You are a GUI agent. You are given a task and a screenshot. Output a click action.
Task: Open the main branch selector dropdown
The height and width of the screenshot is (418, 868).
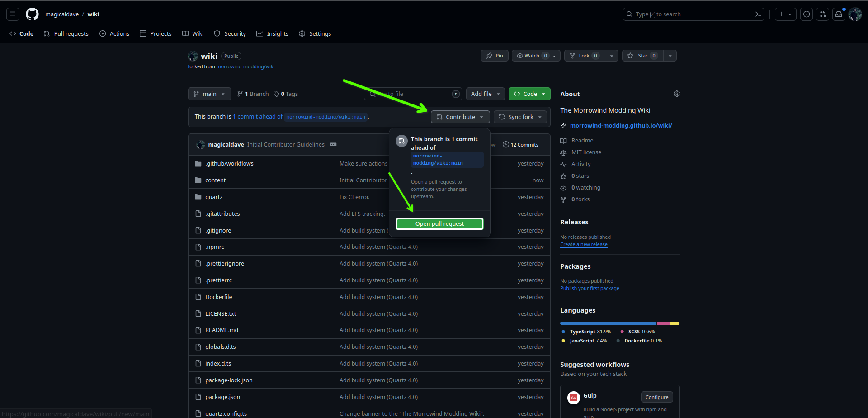[x=209, y=94]
